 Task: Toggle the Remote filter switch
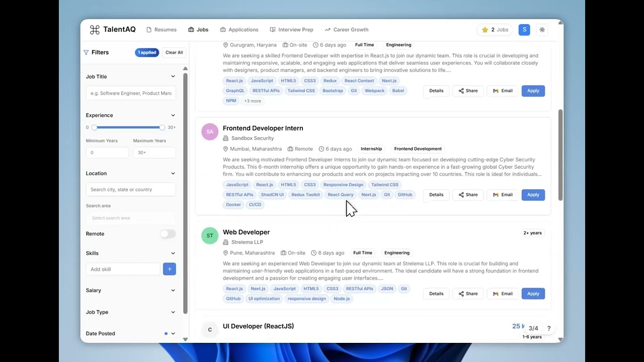(x=168, y=234)
